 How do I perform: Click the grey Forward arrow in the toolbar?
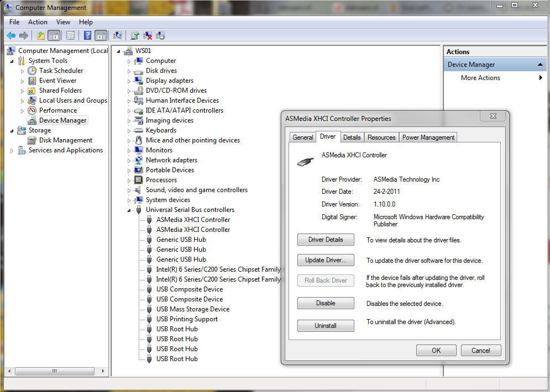pyautogui.click(x=24, y=35)
